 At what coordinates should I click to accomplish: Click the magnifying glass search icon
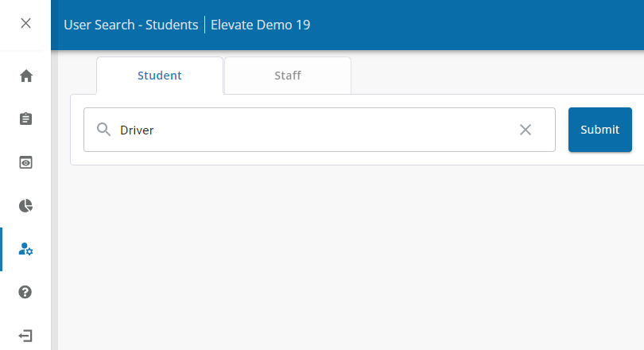click(x=103, y=130)
